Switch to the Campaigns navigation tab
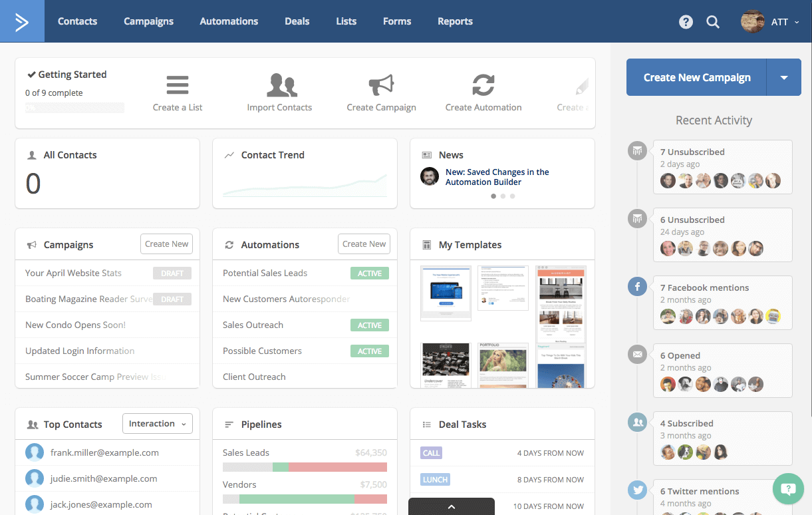The width and height of the screenshot is (812, 515). 148,21
